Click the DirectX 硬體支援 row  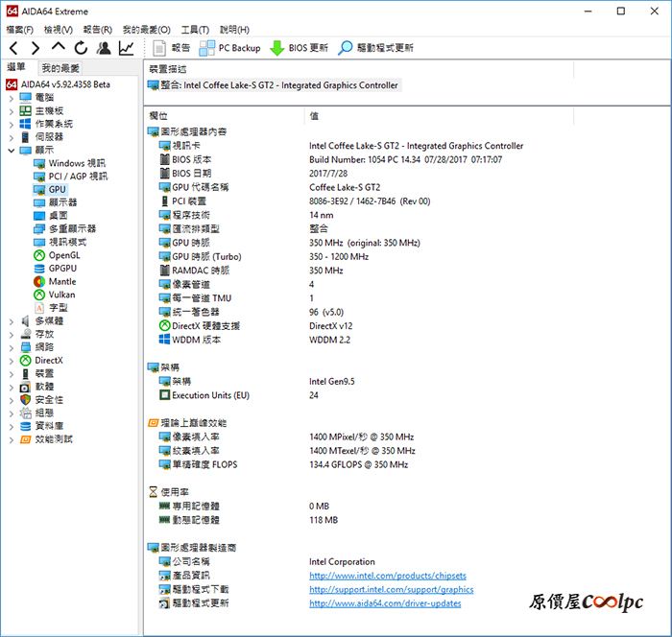[x=256, y=326]
